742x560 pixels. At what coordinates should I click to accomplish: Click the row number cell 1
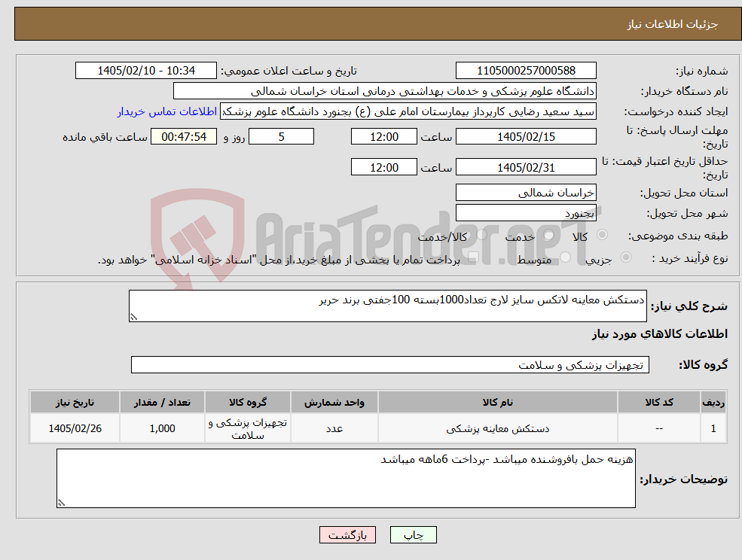tap(713, 428)
